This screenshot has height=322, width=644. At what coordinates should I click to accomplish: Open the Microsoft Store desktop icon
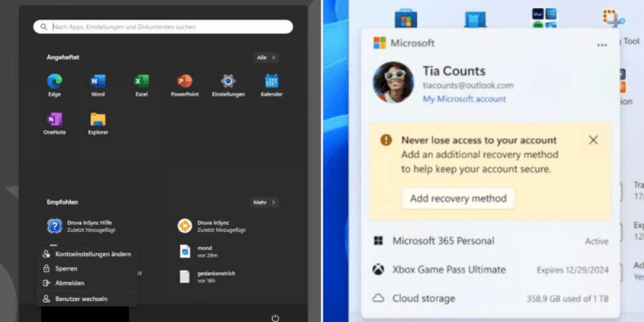tap(406, 19)
